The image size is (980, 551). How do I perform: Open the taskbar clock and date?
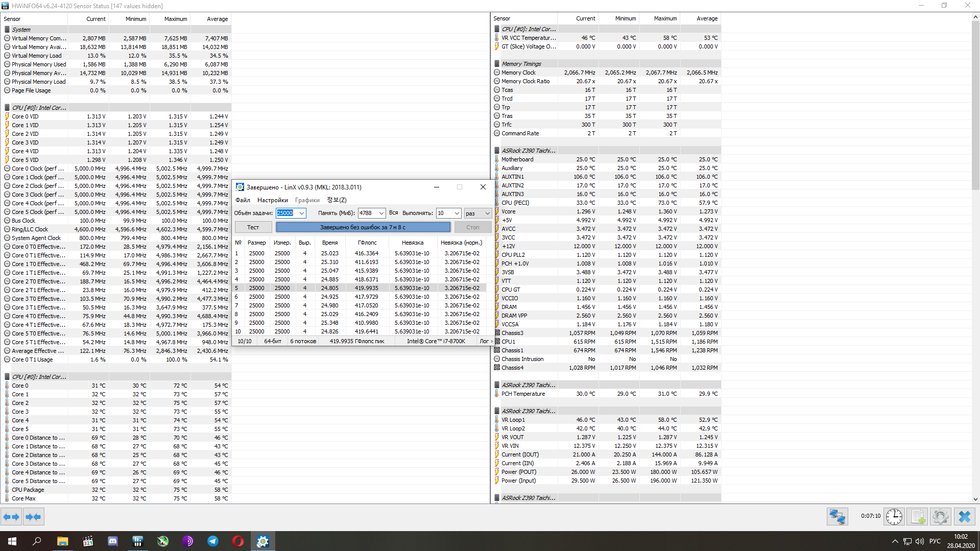[x=961, y=541]
